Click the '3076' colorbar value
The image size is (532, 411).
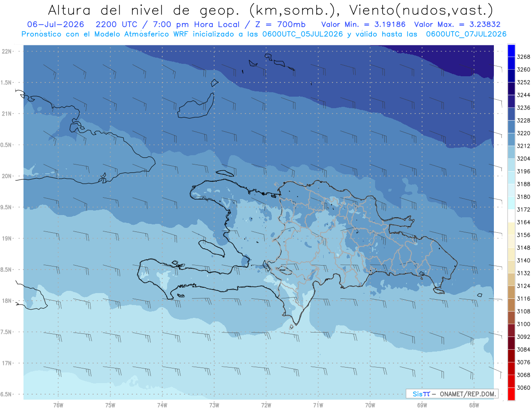[524, 362]
